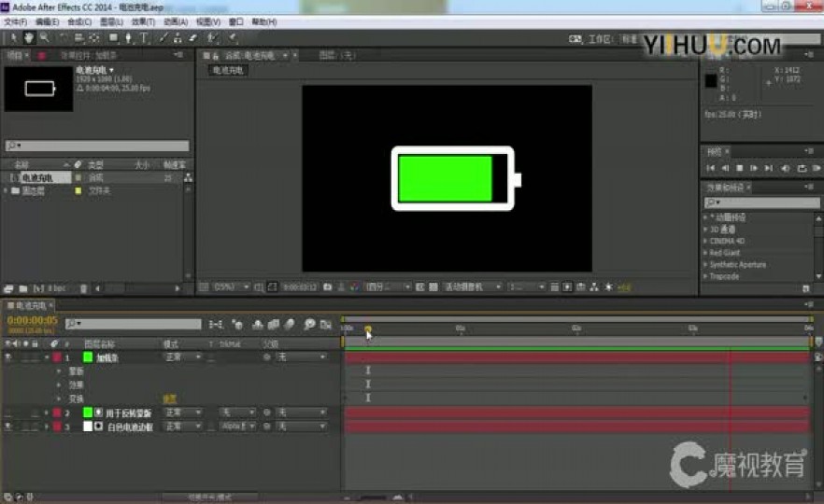Click the new folder icon in project panel
824x504 pixels.
tap(23, 288)
